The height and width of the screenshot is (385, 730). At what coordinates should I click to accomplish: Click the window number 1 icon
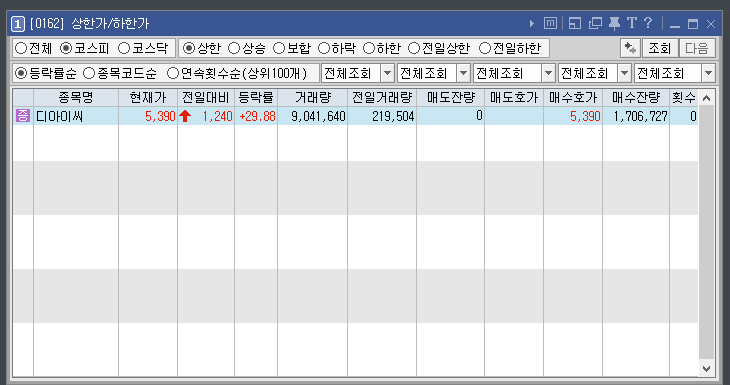pos(18,24)
